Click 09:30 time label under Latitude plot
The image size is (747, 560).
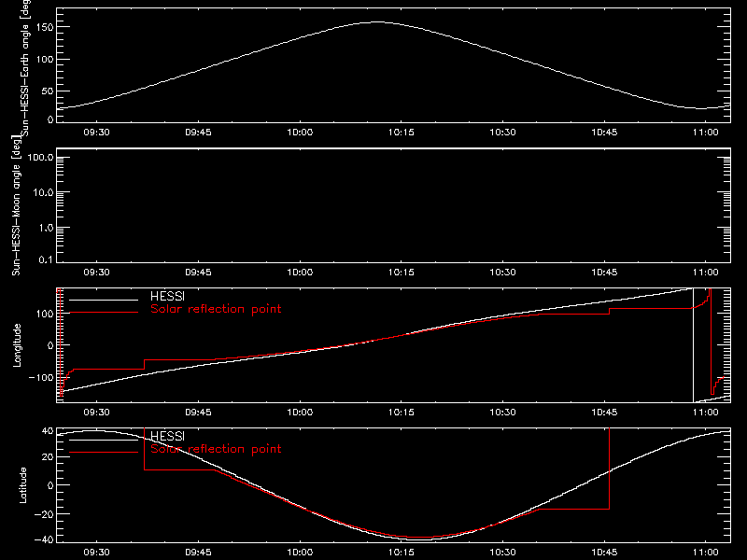pyautogui.click(x=97, y=552)
